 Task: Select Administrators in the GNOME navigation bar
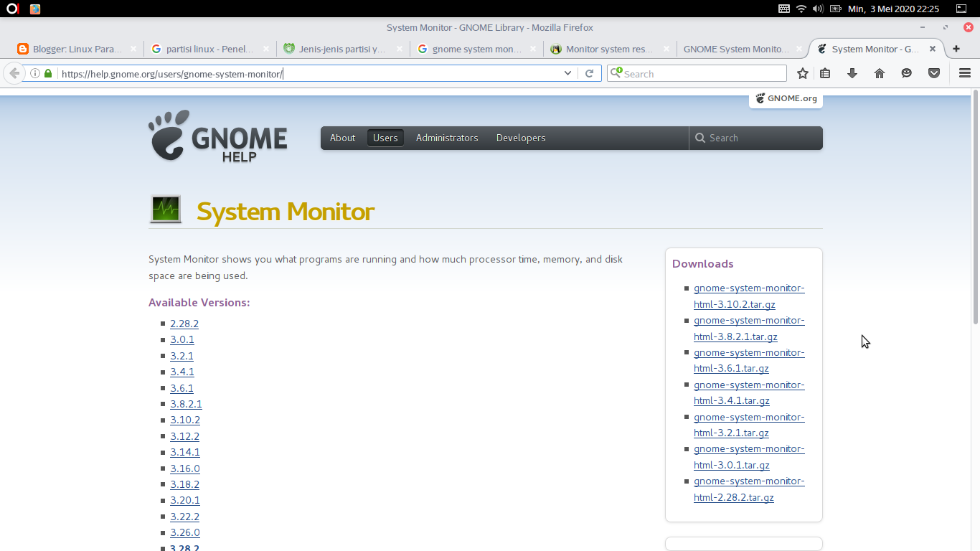[446, 138]
